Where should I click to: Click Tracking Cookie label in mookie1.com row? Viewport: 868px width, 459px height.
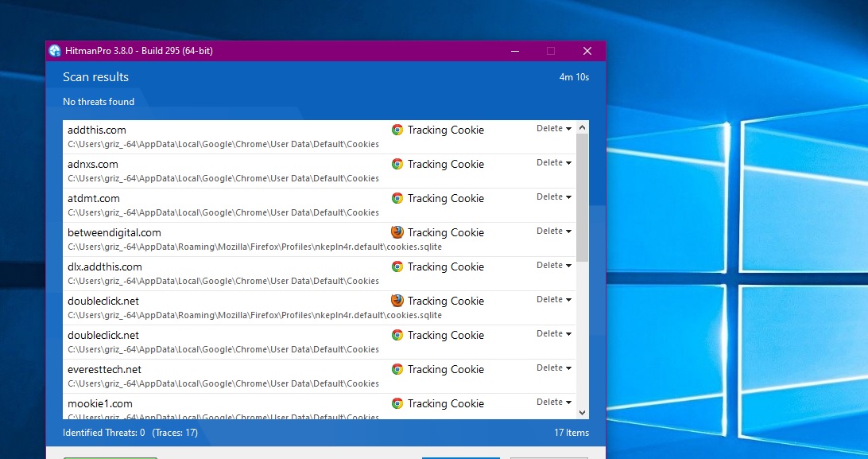coord(446,403)
